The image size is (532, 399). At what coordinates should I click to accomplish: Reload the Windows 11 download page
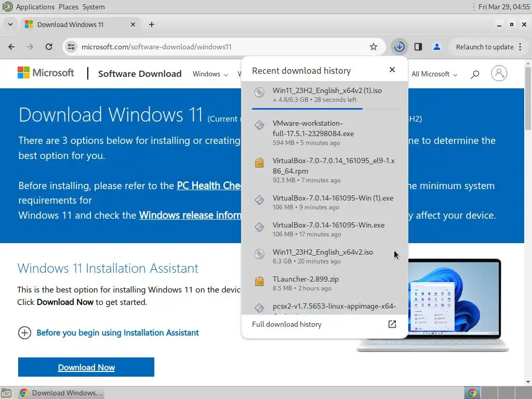(49, 47)
